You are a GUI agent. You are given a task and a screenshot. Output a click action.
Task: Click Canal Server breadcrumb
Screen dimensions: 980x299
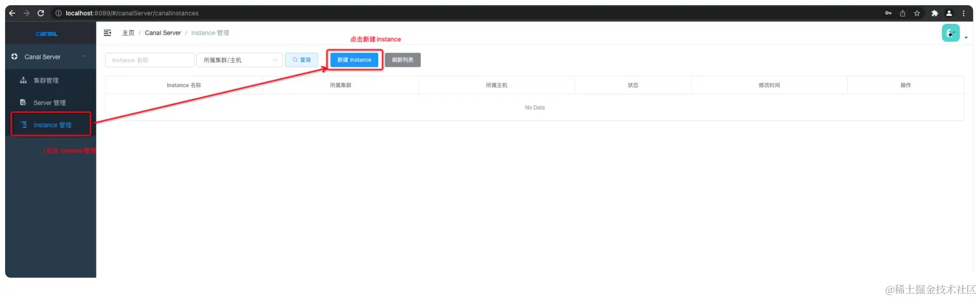[162, 33]
